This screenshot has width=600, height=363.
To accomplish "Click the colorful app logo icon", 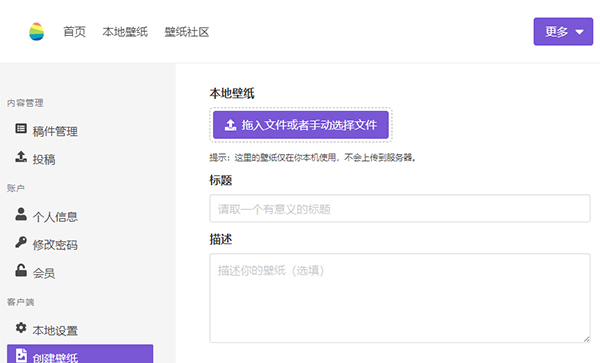I will [x=37, y=32].
